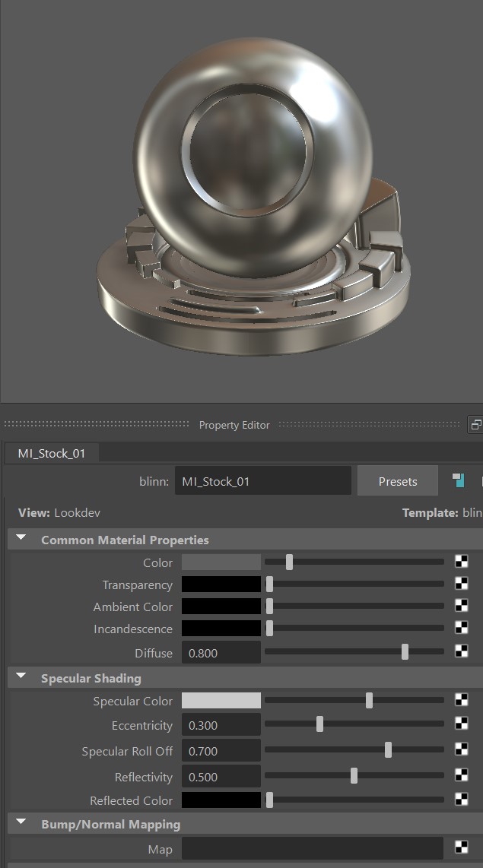483x868 pixels.
Task: Click the Reflected Color label
Action: 132,800
